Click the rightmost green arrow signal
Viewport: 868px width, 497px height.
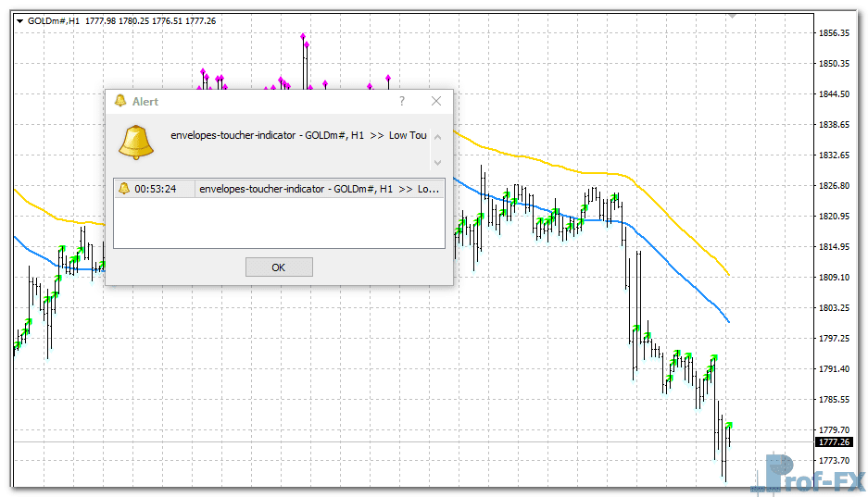tap(729, 425)
